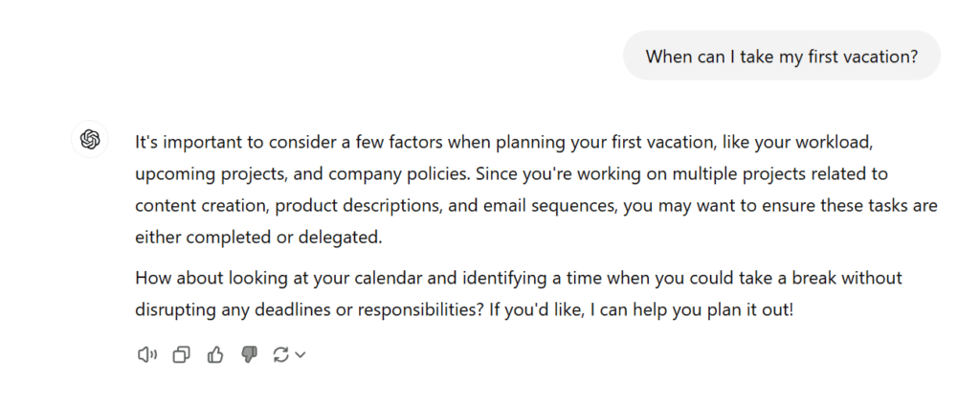This screenshot has height=410, width=980.
Task: Copy the response with the copy icon
Action: 181,355
